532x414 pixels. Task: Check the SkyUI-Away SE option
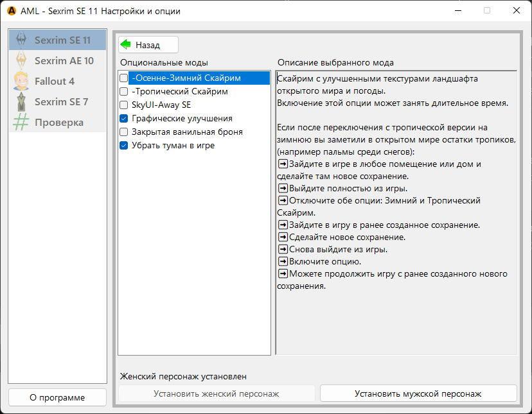[124, 105]
